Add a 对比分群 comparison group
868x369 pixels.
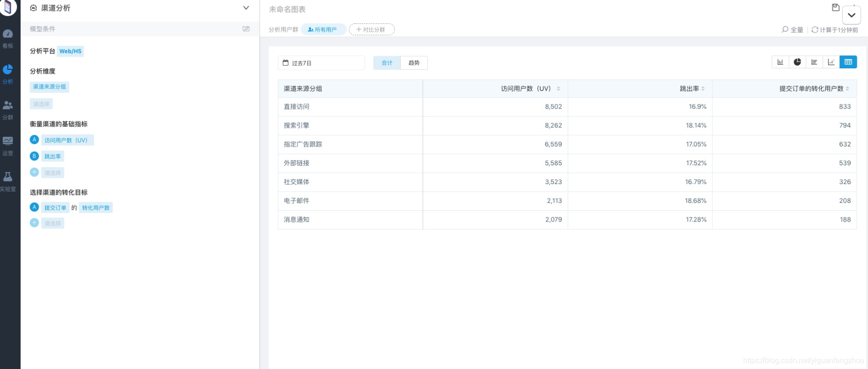(x=372, y=30)
